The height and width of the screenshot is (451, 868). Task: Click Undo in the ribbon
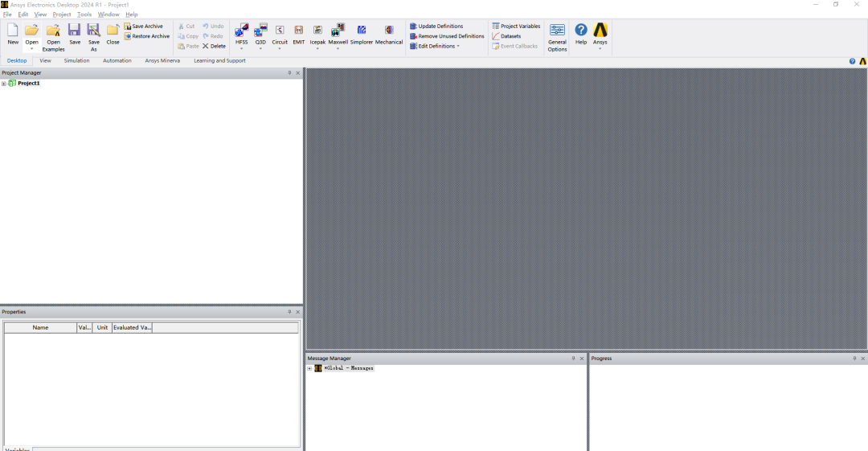coord(213,26)
